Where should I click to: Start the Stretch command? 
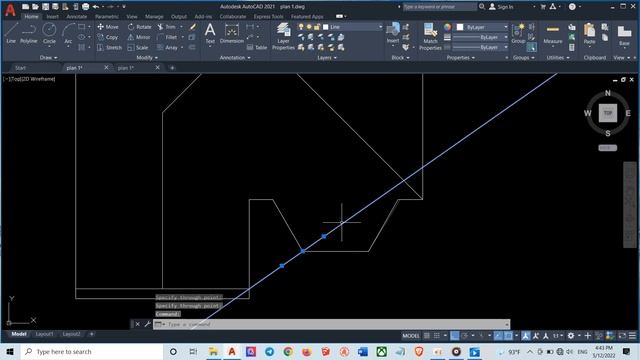[x=109, y=48]
